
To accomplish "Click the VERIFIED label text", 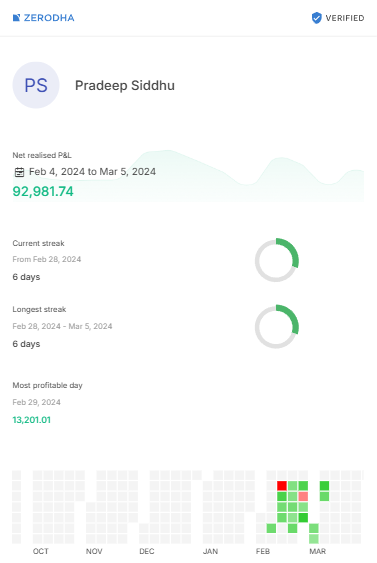I will [345, 18].
